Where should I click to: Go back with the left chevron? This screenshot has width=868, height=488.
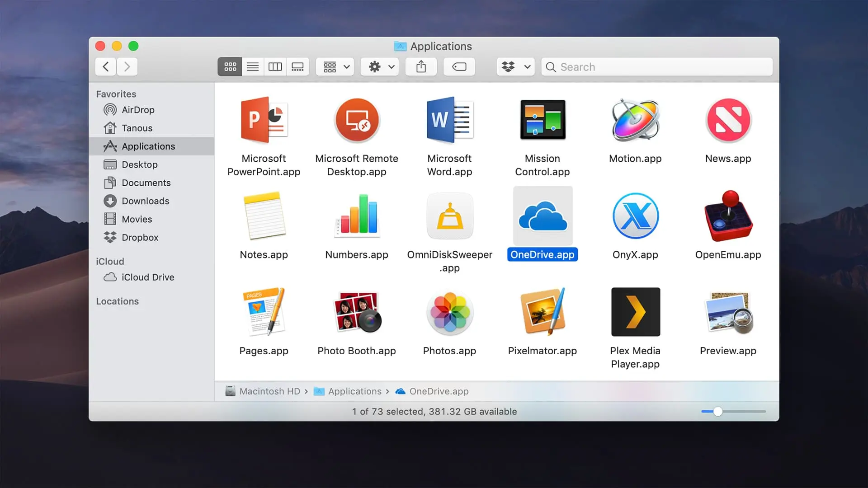click(x=106, y=67)
